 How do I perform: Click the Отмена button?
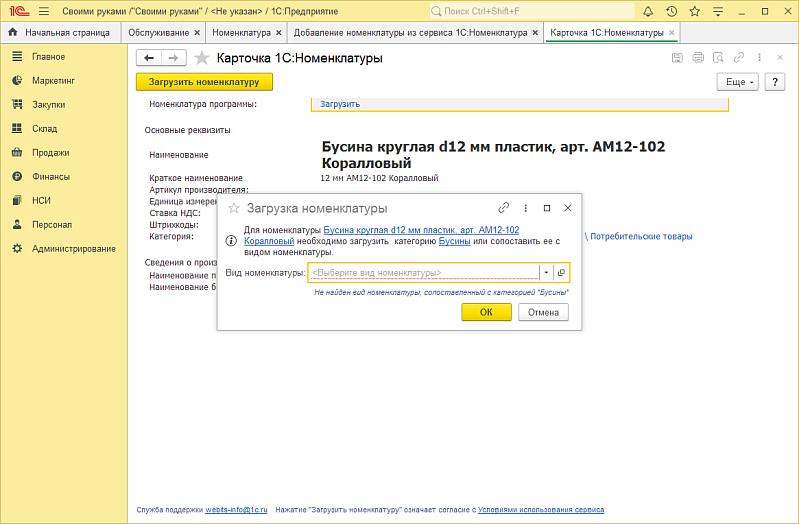tap(543, 312)
